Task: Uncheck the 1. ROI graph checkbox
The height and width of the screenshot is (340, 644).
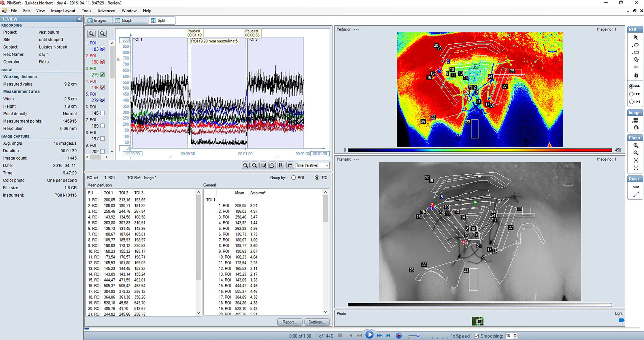Action: [103, 49]
